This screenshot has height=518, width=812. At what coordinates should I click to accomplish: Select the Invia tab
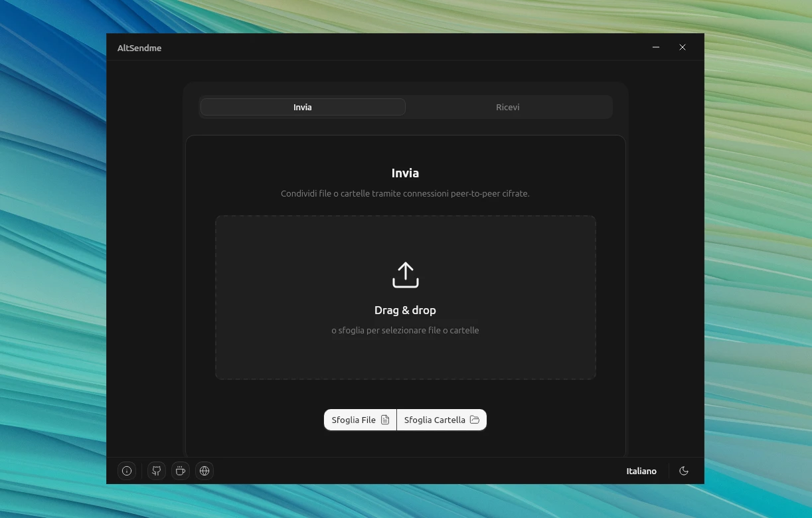coord(303,107)
